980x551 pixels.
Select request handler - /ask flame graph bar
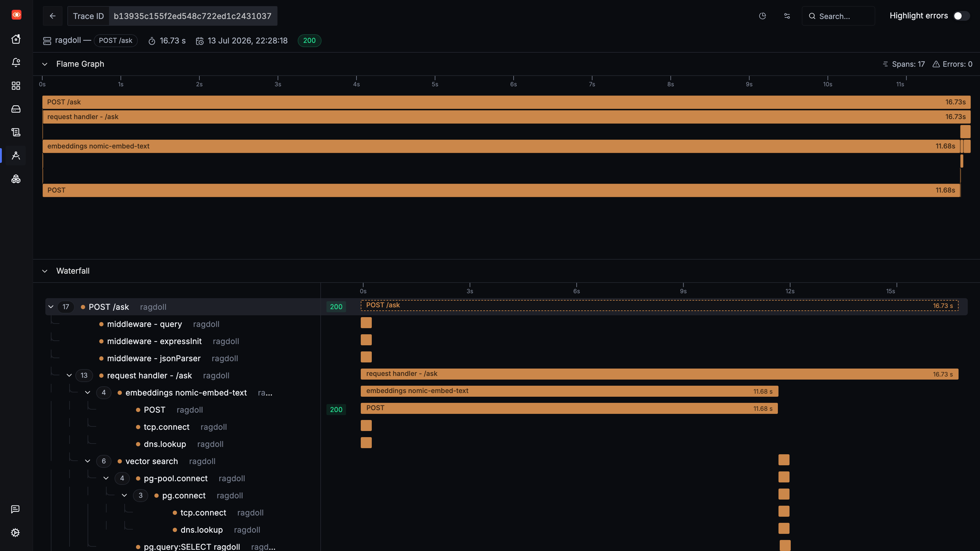[506, 117]
